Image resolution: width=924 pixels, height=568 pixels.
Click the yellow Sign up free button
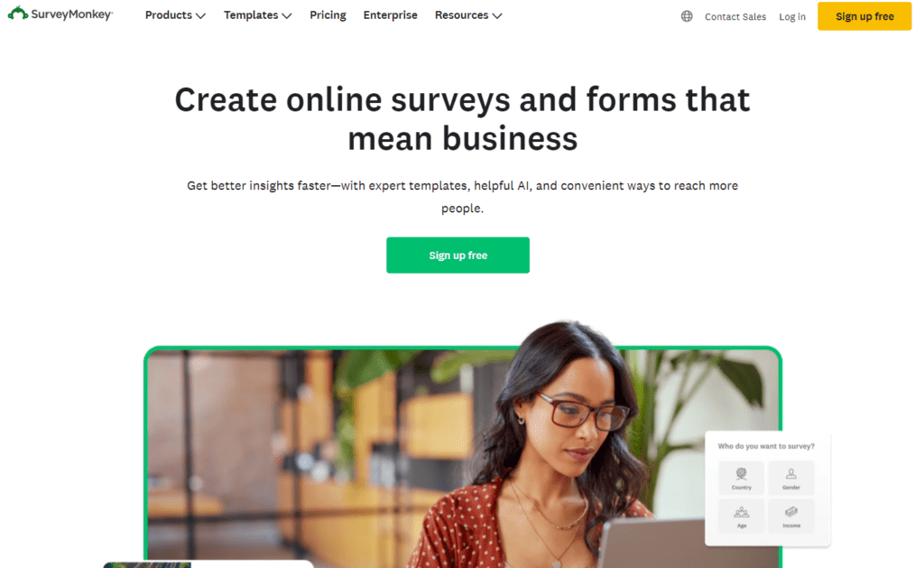864,16
